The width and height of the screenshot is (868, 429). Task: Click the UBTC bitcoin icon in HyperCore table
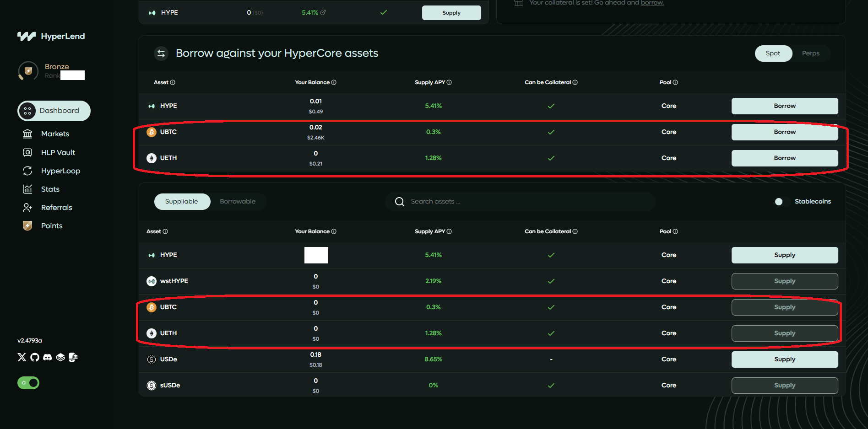pyautogui.click(x=152, y=132)
